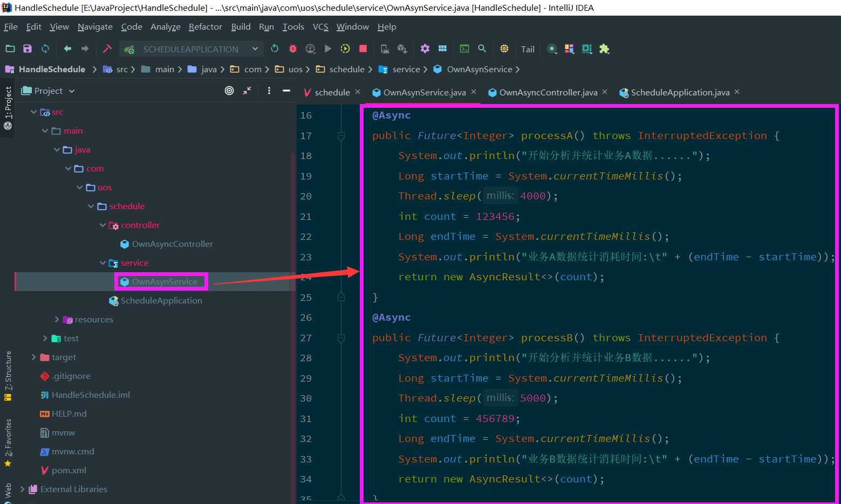Image resolution: width=841 pixels, height=504 pixels.
Task: Click the Rerun application icon
Action: pyautogui.click(x=275, y=49)
